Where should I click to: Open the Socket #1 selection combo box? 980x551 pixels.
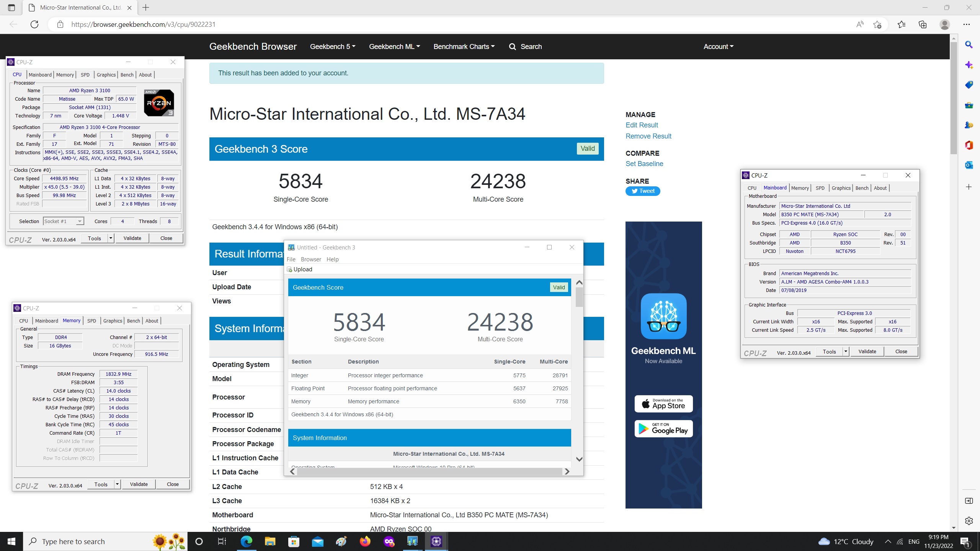point(63,221)
